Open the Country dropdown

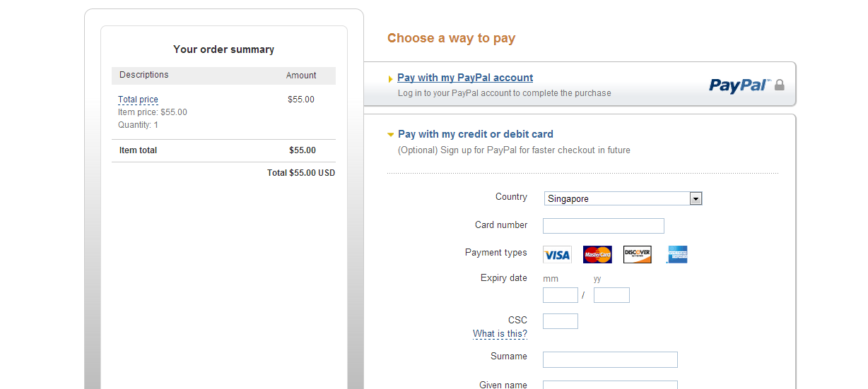click(x=696, y=199)
